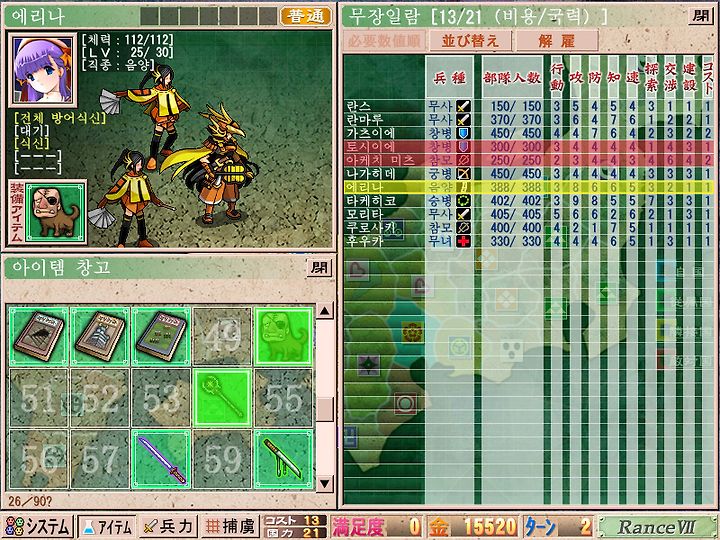Click empty storage slot 57
The width and height of the screenshot is (720, 540).
pos(100,459)
